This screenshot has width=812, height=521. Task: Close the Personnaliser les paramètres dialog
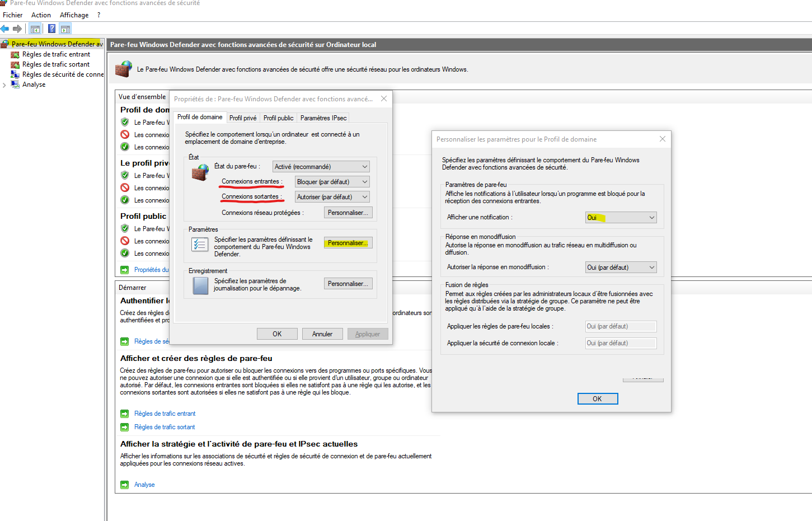pyautogui.click(x=663, y=139)
